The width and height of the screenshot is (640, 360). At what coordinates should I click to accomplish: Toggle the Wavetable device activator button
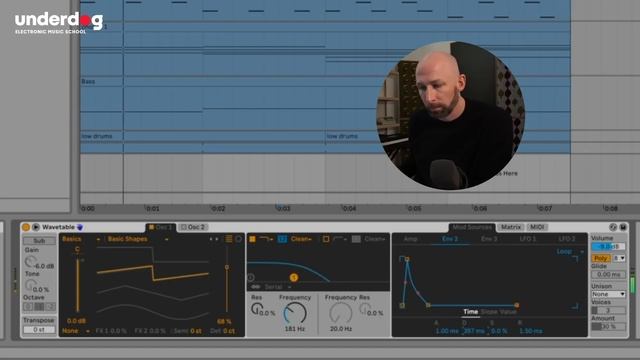point(26,227)
